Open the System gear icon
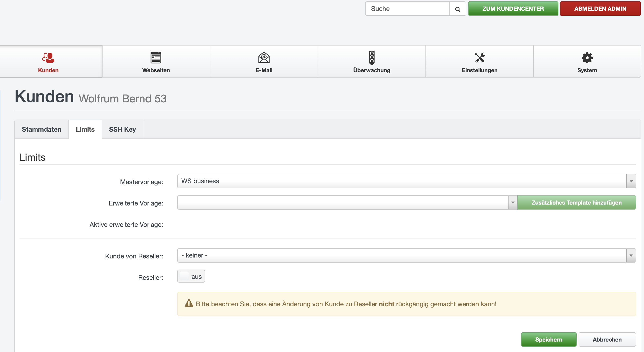This screenshot has width=644, height=352. (587, 58)
